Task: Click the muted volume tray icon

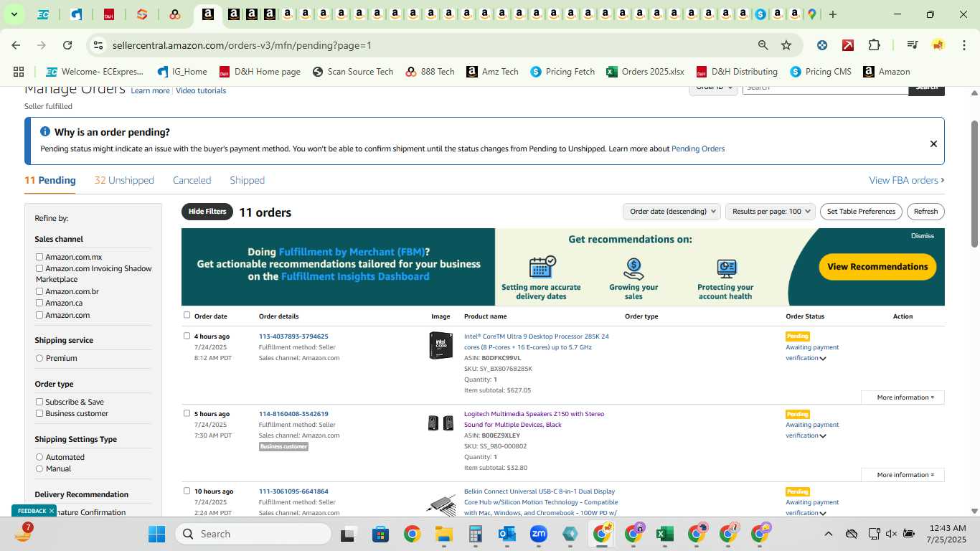Action: click(891, 534)
